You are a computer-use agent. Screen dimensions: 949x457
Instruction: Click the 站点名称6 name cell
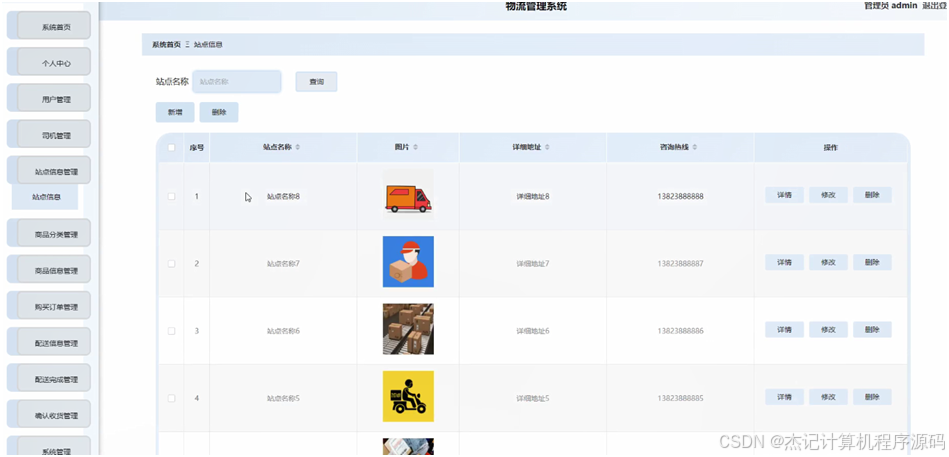(283, 330)
